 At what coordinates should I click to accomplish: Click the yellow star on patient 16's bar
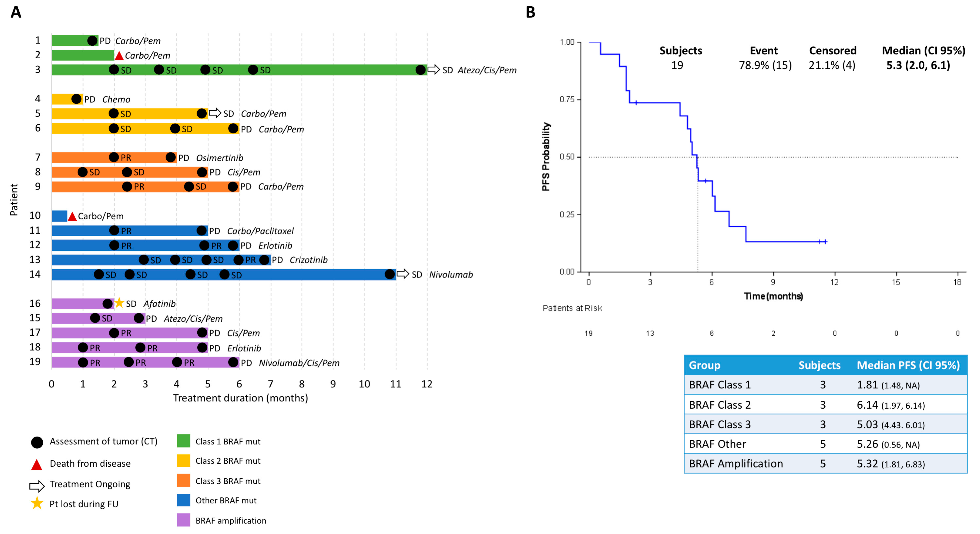coord(119,303)
